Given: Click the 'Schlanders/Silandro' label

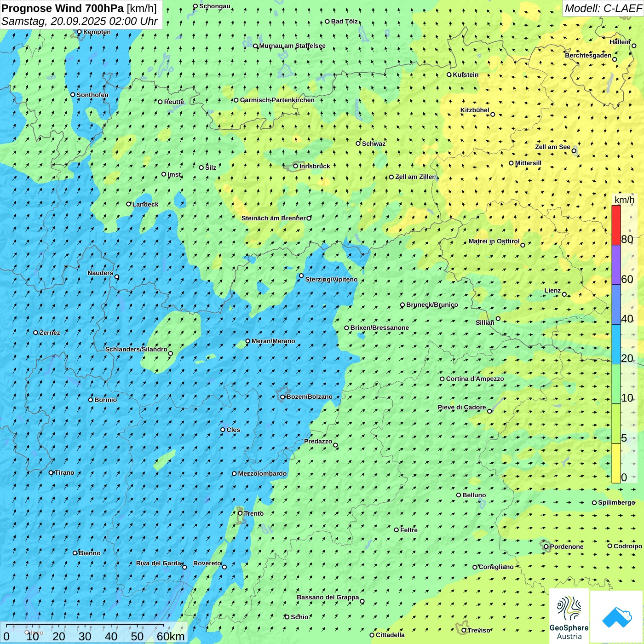Looking at the screenshot, I should coord(137,349).
